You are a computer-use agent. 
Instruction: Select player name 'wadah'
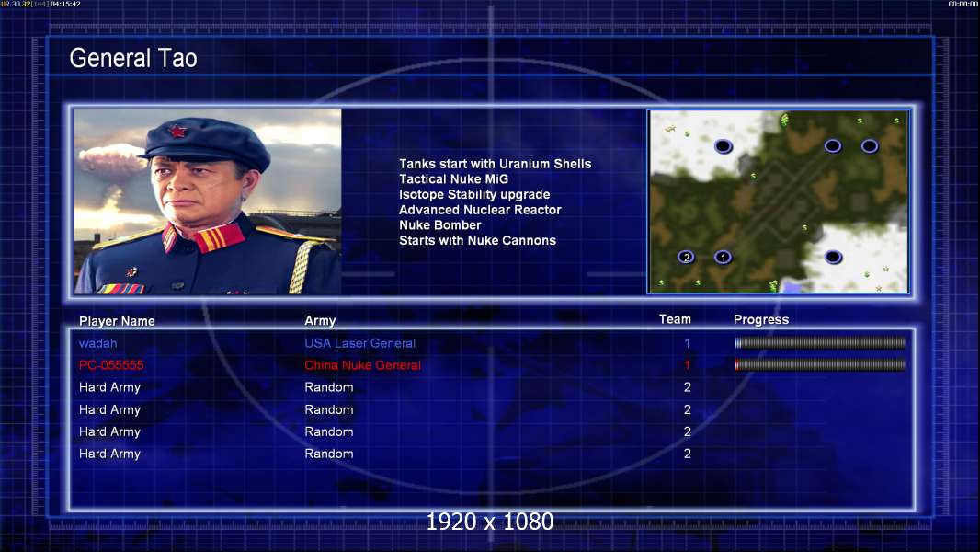tap(97, 343)
